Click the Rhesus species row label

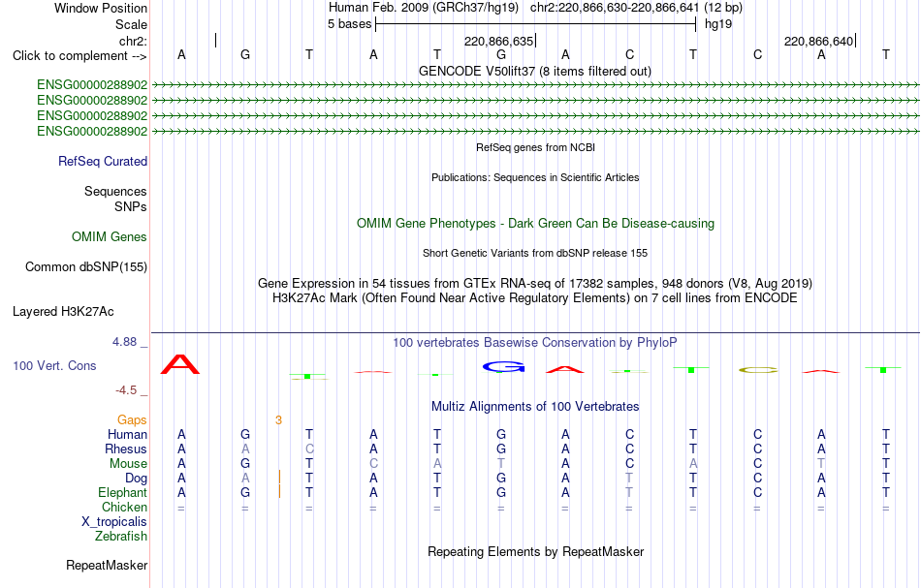click(126, 449)
